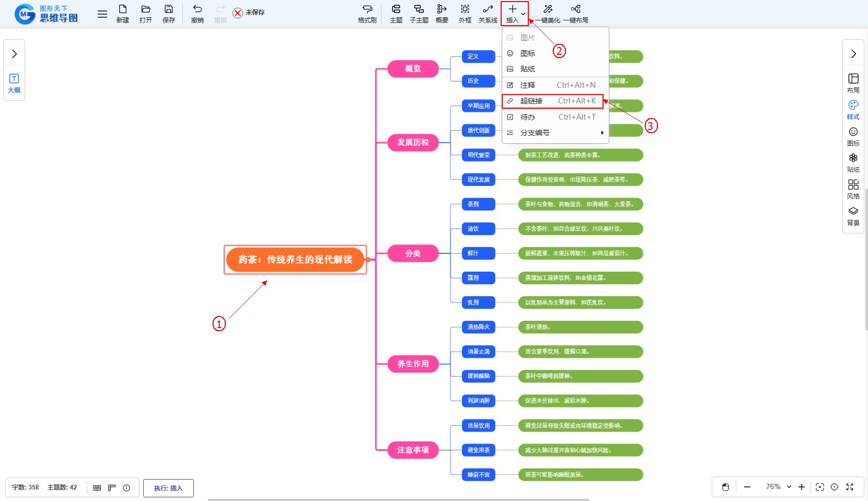Click the 格式刷 format painter icon
The image size is (868, 501).
tap(367, 13)
